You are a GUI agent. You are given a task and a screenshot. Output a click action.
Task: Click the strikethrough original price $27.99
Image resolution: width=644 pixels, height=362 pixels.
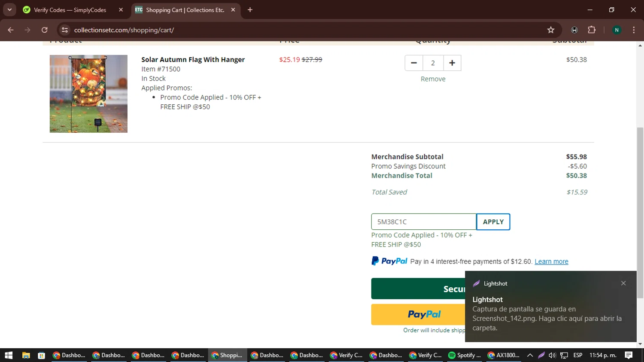pyautogui.click(x=312, y=60)
